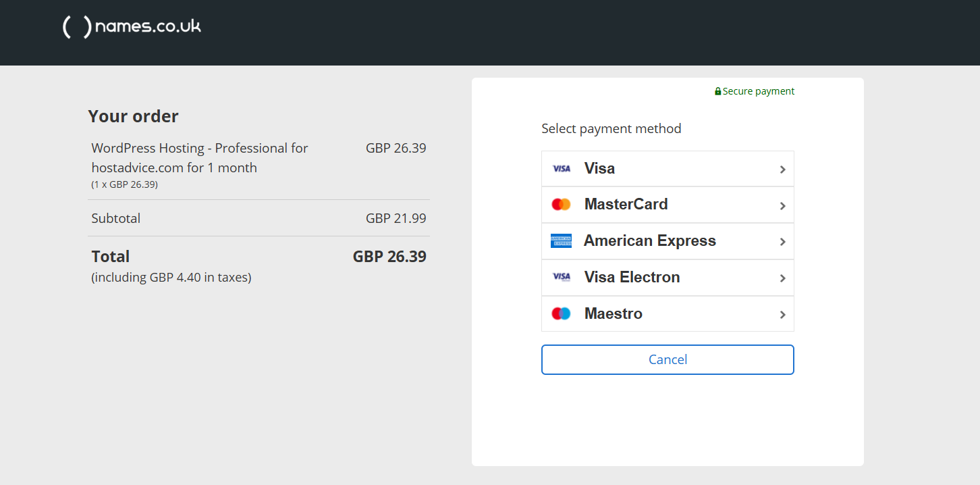Click the 'Your order' heading
Screen dimensions: 980x485
coord(133,116)
